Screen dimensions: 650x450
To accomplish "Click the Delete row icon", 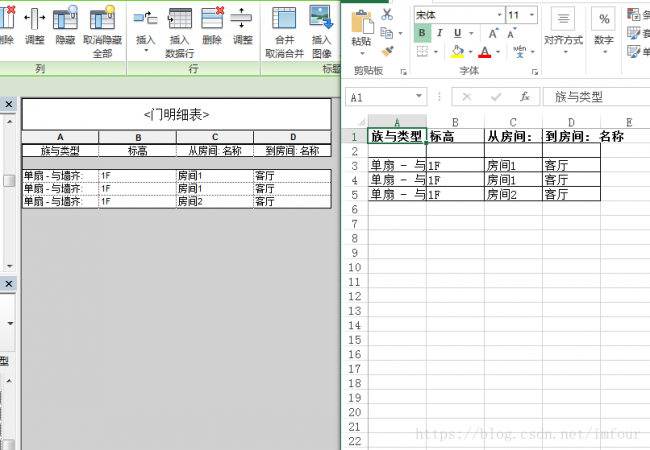I will (212, 20).
